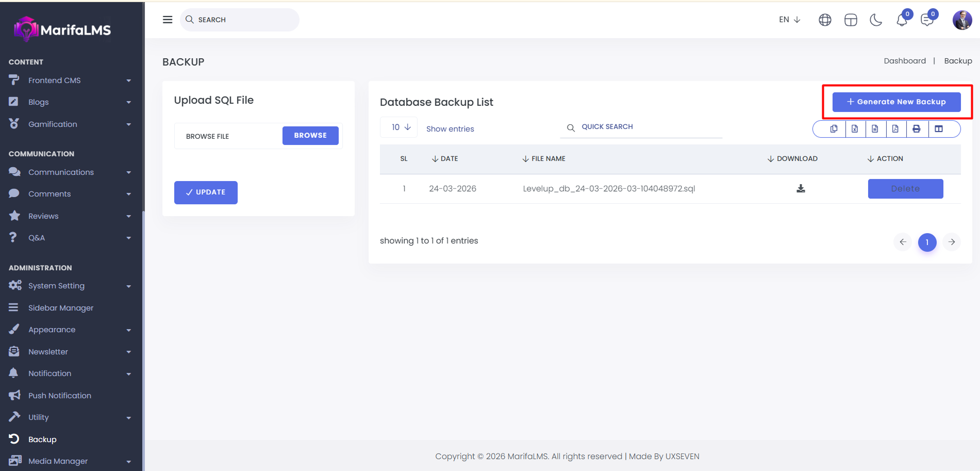Download the Levelup_db SQL backup file
This screenshot has height=471, width=980.
[x=801, y=189]
